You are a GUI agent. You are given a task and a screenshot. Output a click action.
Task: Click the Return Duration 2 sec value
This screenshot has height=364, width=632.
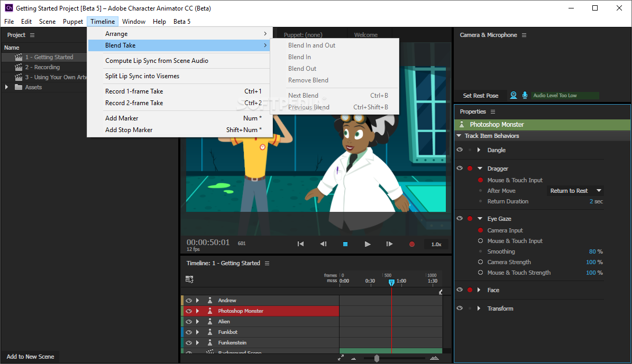[596, 201]
